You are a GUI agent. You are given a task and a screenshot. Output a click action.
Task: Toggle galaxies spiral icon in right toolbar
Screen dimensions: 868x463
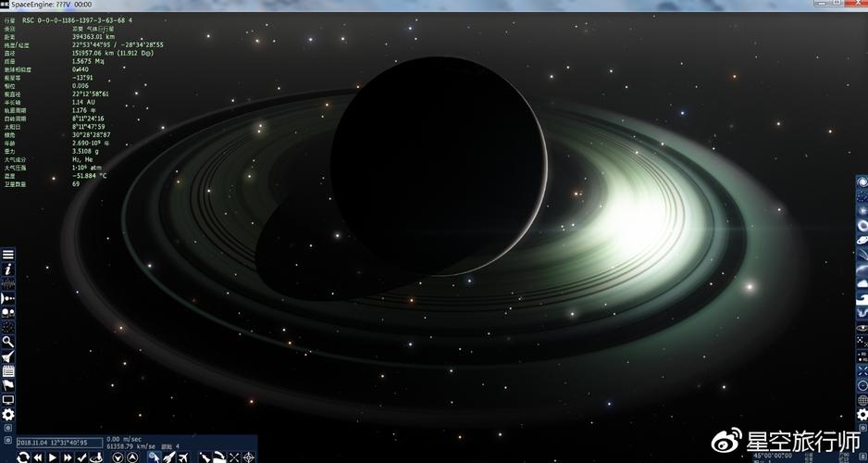coord(862,182)
